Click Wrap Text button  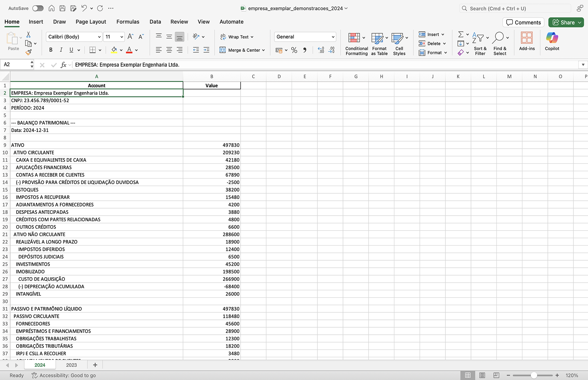[237, 37]
